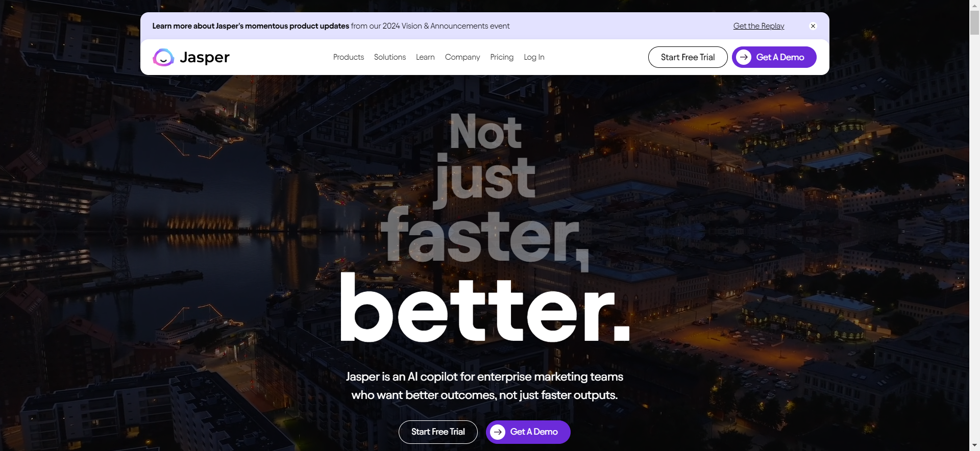This screenshot has height=451, width=980.
Task: Click the Jasper smiley logo icon
Action: pos(163,57)
